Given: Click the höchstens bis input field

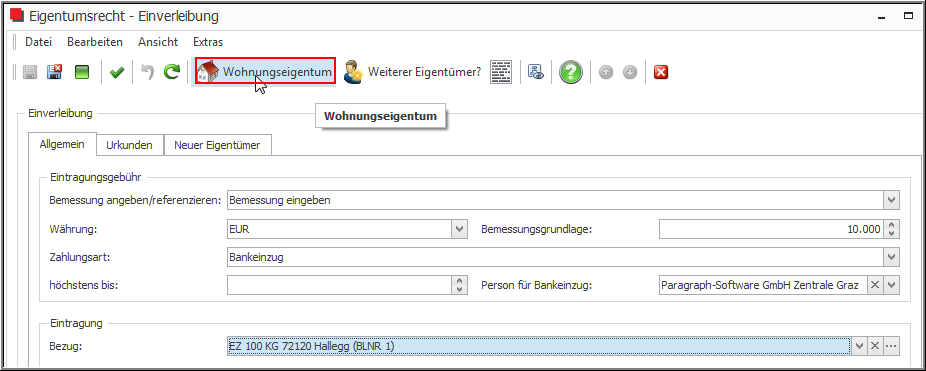Looking at the screenshot, I should tap(340, 286).
